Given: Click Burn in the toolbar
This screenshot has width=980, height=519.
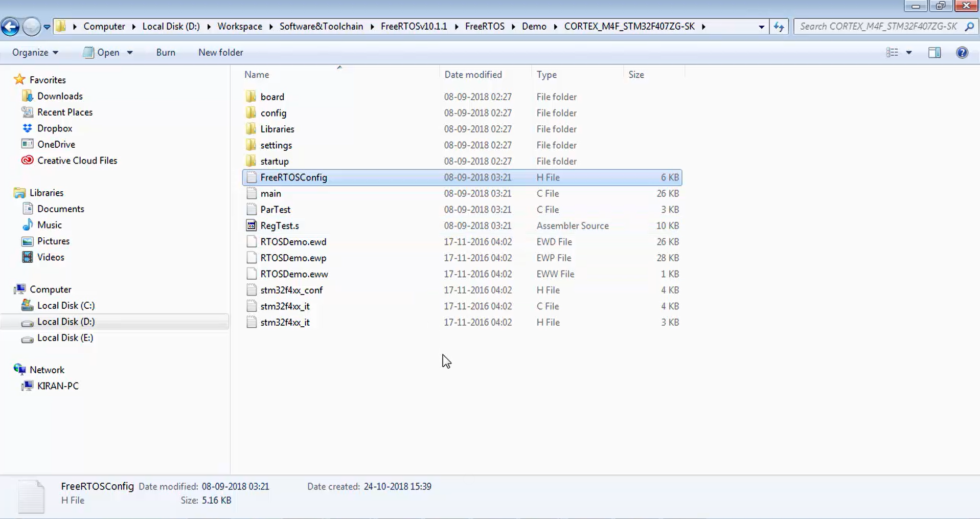Looking at the screenshot, I should 166,52.
